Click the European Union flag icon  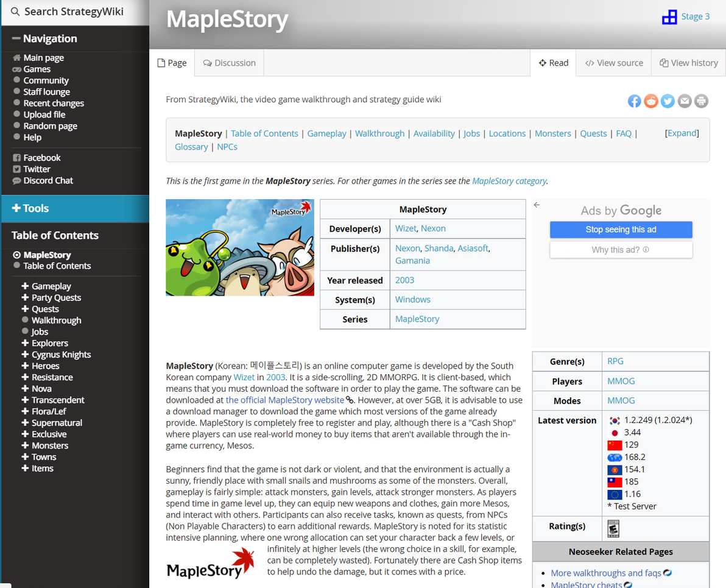tap(615, 494)
